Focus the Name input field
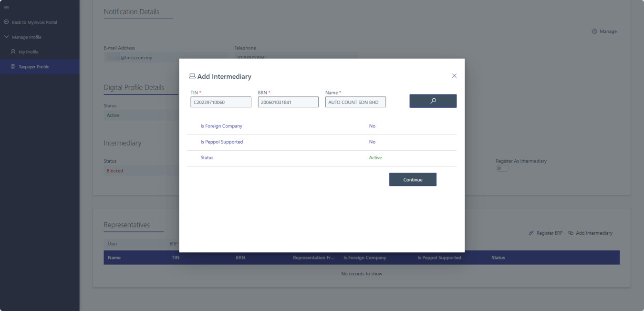 tap(355, 102)
